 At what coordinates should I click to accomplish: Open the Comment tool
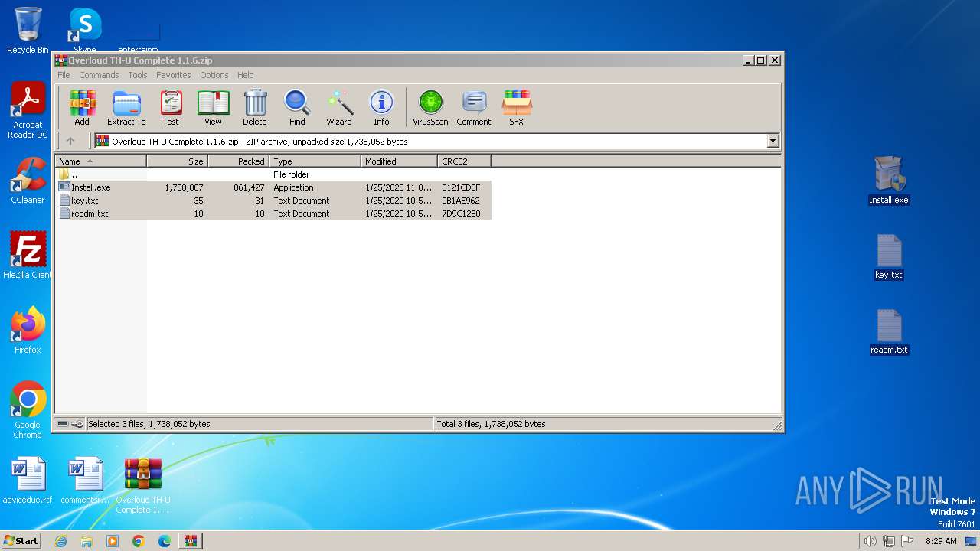474,107
